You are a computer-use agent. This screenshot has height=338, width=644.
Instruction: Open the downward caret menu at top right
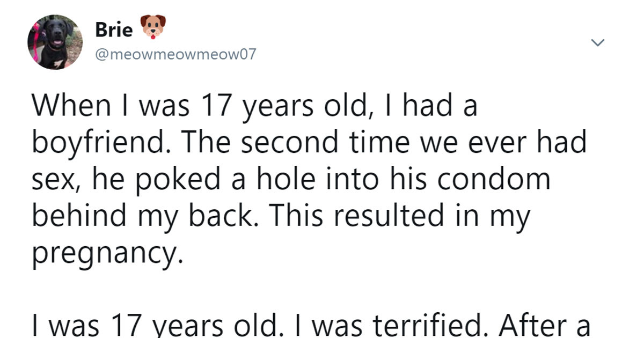(x=597, y=41)
